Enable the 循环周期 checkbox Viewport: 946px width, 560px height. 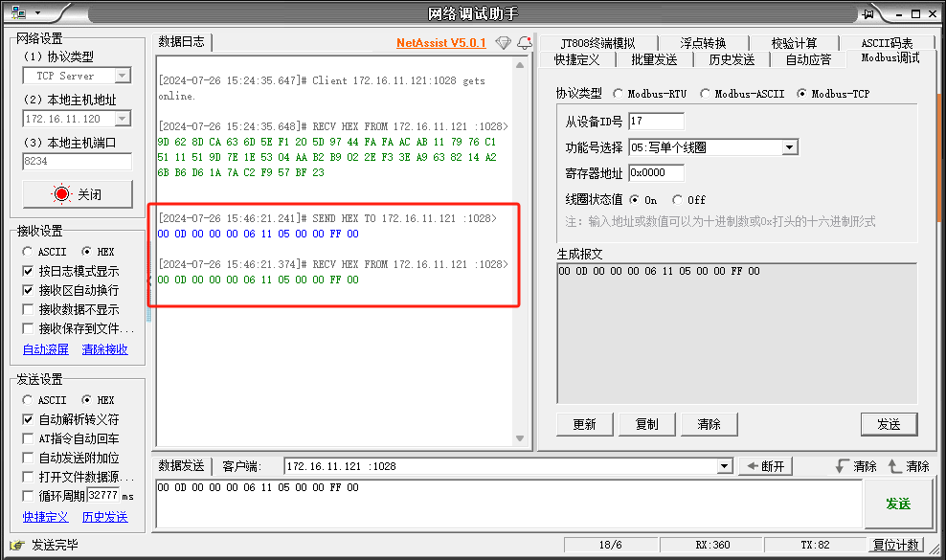click(28, 496)
